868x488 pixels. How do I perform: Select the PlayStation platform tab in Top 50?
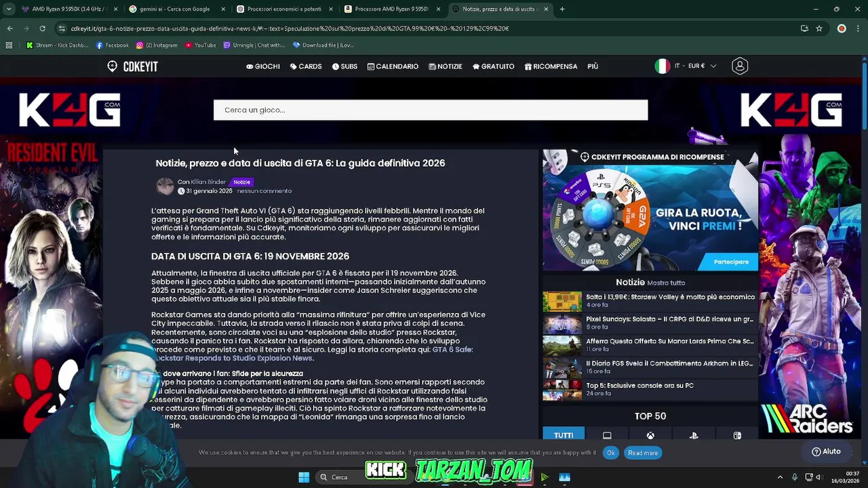[x=694, y=435]
